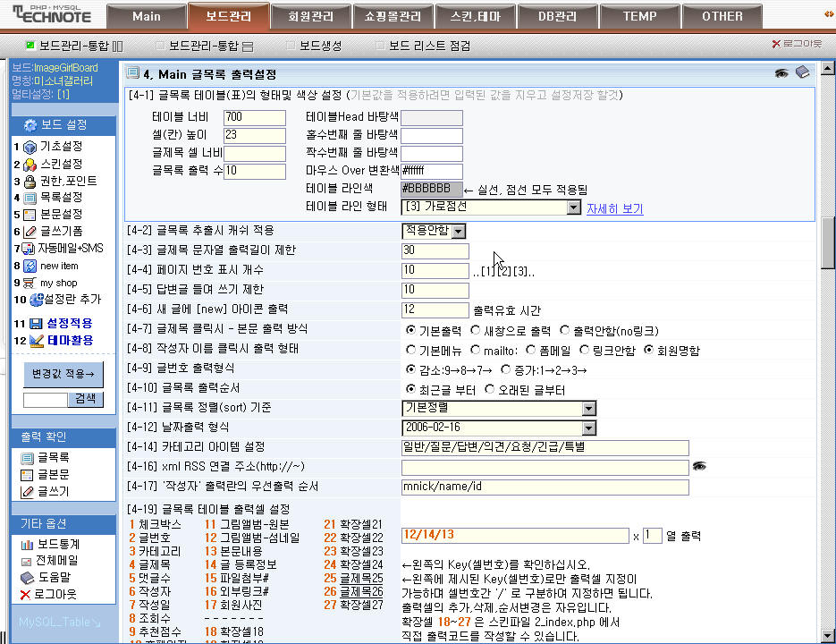The image size is (836, 644).
Task: Click the 권한,포인트 lock icon
Action: pyautogui.click(x=30, y=181)
